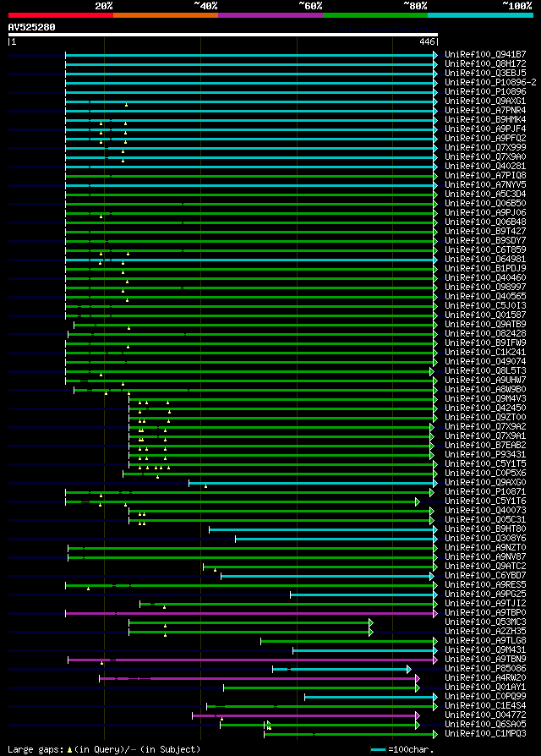Click the yellow gap marker under UniRef100_A9RES5 bar
Image resolution: width=541 pixels, height=756 pixels.
point(88,589)
